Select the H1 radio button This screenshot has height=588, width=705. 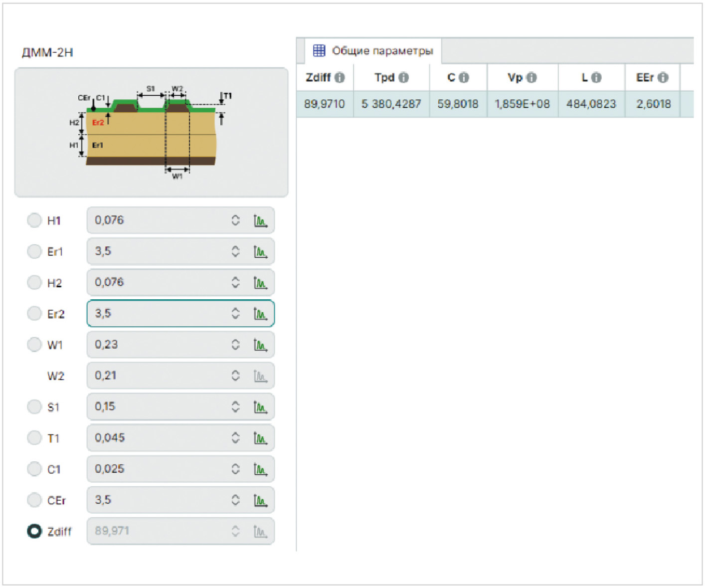pyautogui.click(x=34, y=220)
